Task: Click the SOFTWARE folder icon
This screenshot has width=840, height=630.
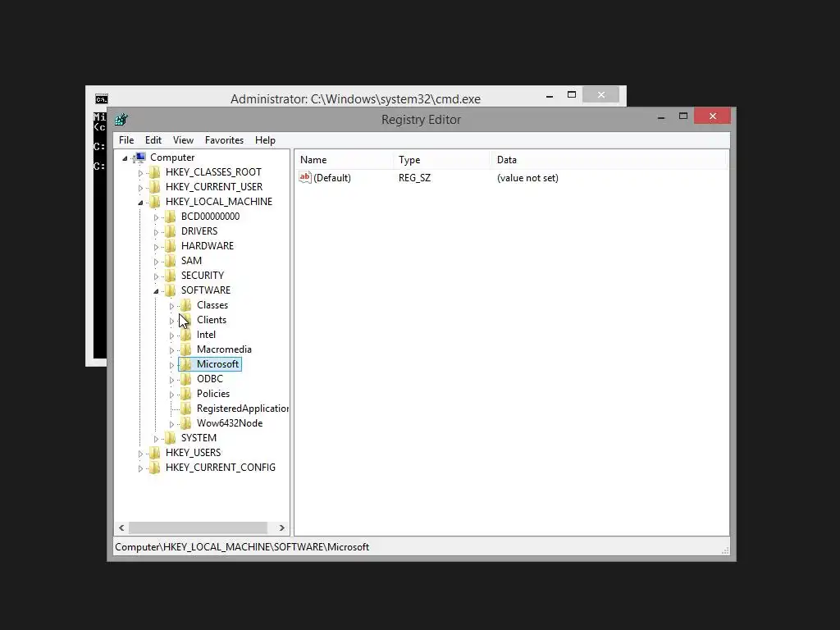Action: [171, 290]
